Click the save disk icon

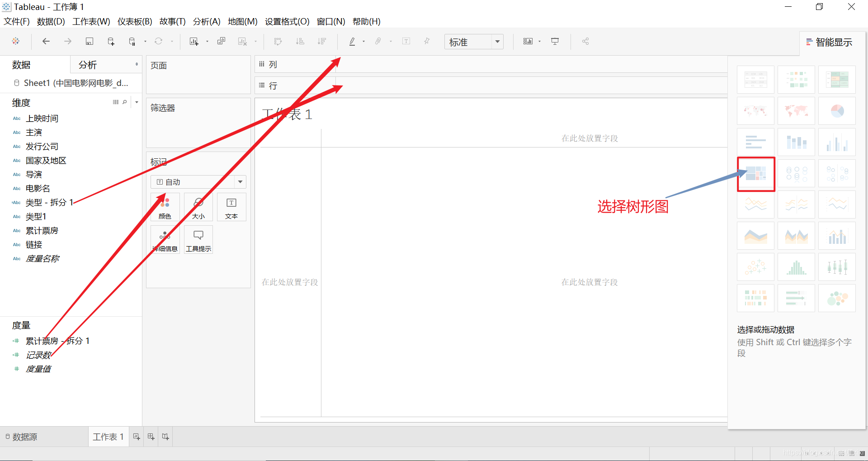[90, 41]
